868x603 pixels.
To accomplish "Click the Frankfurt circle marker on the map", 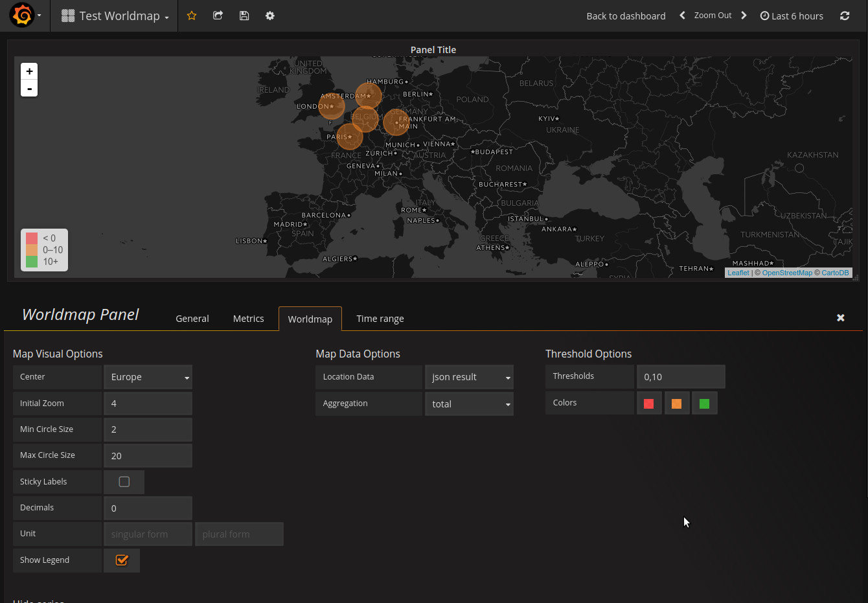I will click(x=396, y=122).
